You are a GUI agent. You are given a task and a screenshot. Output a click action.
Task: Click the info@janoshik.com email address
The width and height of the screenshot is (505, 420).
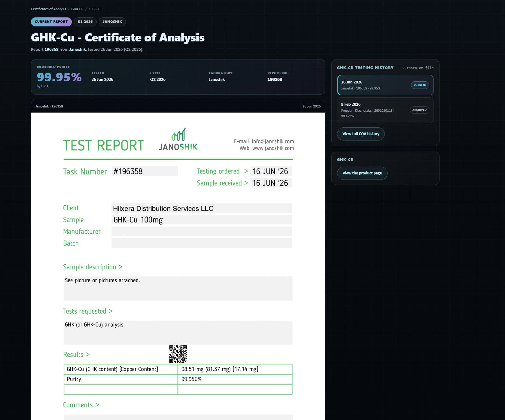[x=273, y=141]
